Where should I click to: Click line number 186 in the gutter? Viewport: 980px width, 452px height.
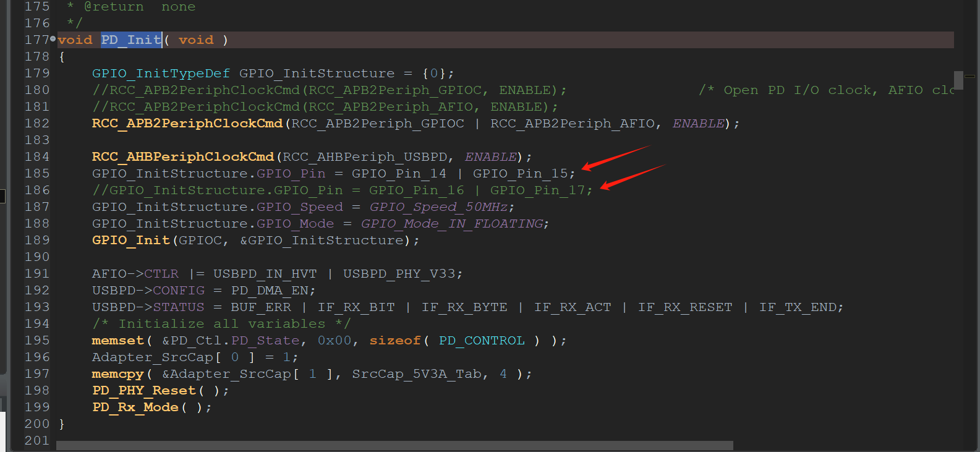point(37,190)
